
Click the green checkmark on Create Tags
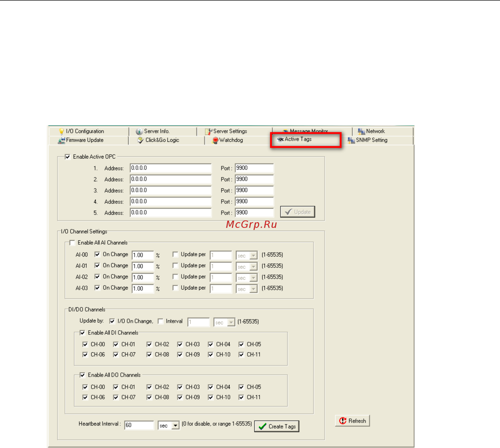[x=262, y=426]
